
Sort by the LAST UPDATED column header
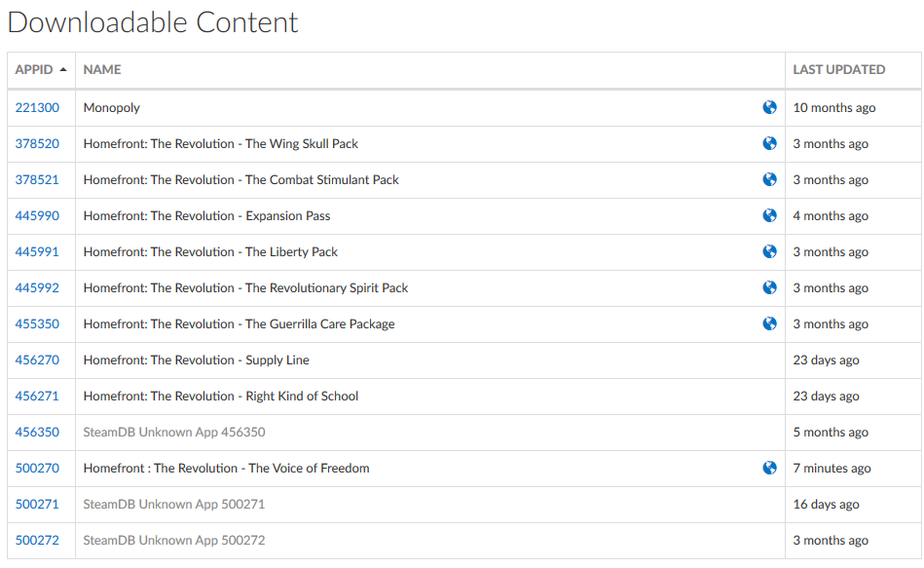coord(838,69)
